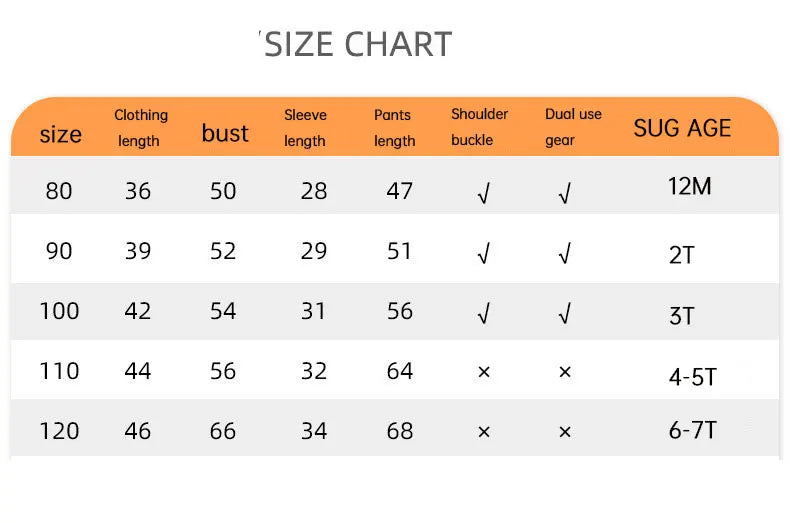The image size is (790, 523).
Task: Click the 'Sleeve length' column header
Action: (x=305, y=128)
